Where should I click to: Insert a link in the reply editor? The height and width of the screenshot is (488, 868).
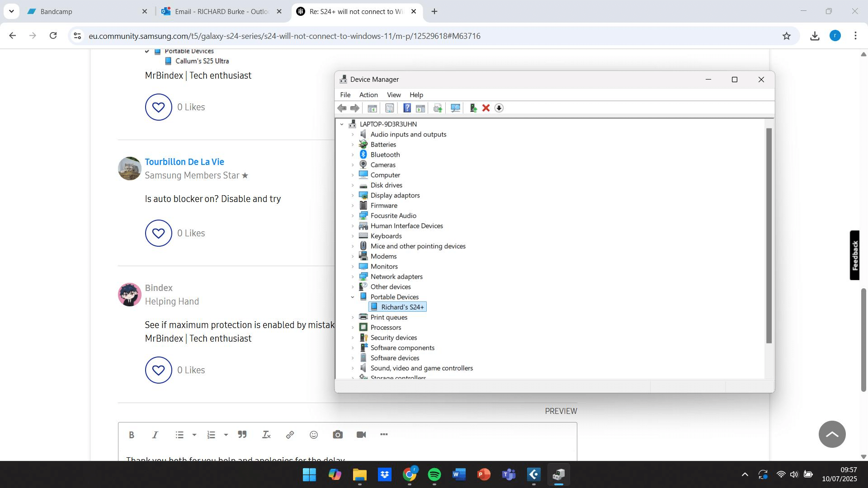290,435
